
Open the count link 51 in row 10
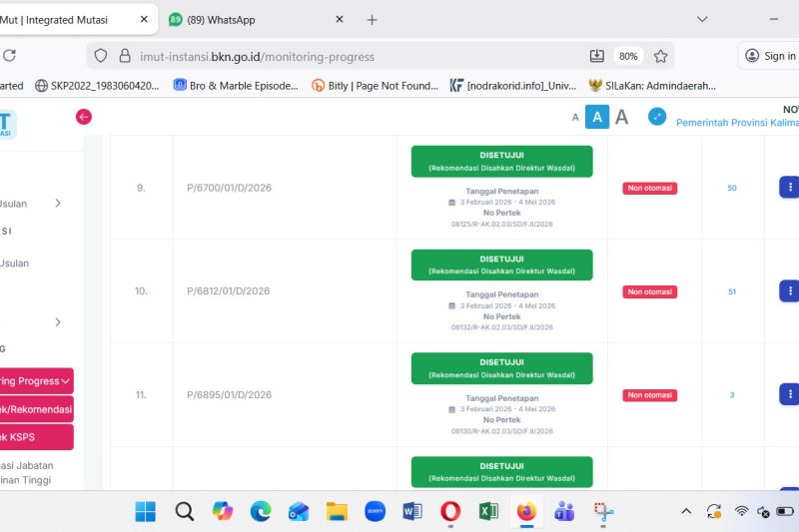(732, 291)
